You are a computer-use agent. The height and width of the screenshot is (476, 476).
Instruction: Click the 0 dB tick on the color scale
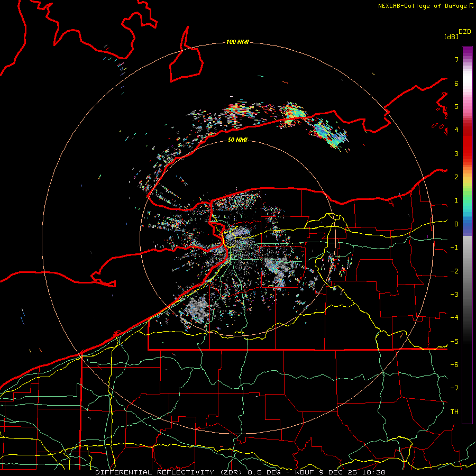(x=456, y=224)
